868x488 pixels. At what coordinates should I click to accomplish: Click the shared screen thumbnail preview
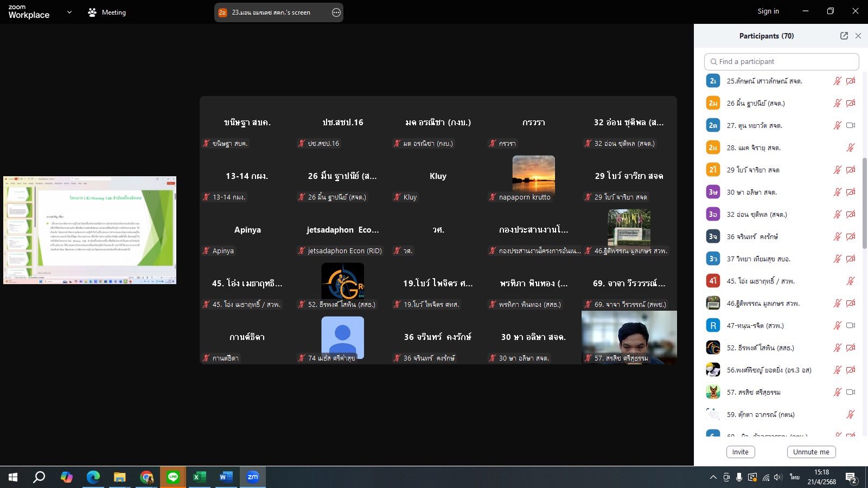pyautogui.click(x=90, y=230)
